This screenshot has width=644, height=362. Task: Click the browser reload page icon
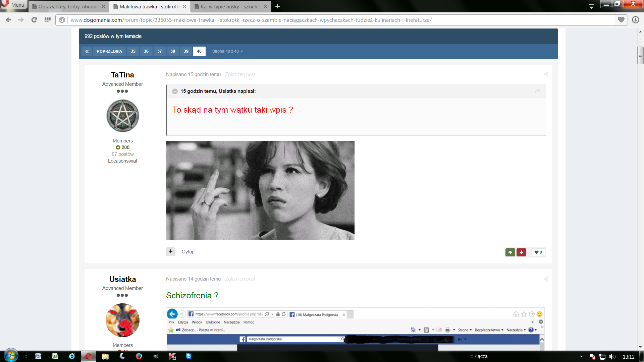34,20
